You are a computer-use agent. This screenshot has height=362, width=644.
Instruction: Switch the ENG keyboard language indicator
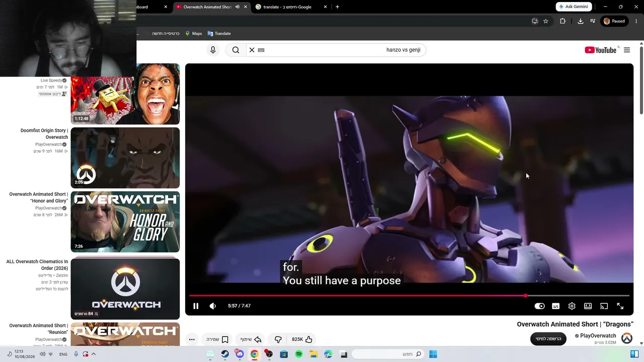(63, 354)
